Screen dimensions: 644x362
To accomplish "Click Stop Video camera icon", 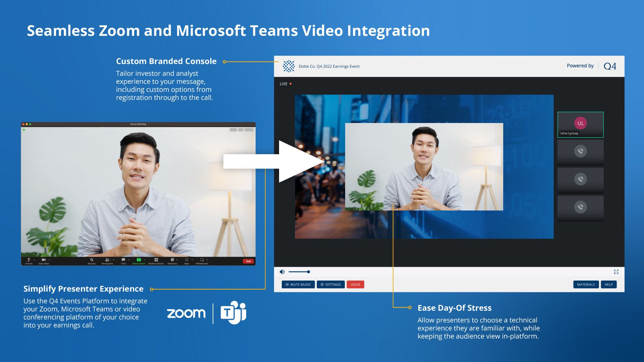I will pyautogui.click(x=44, y=260).
